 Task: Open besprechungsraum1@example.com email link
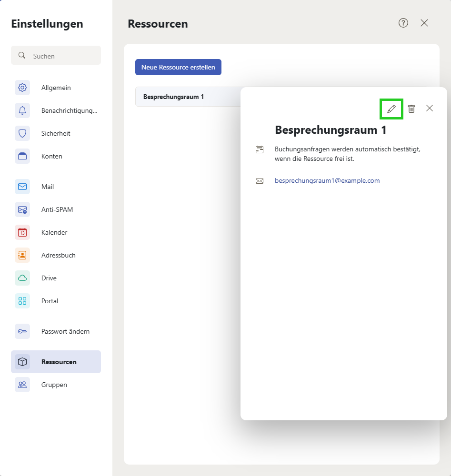pyautogui.click(x=327, y=181)
